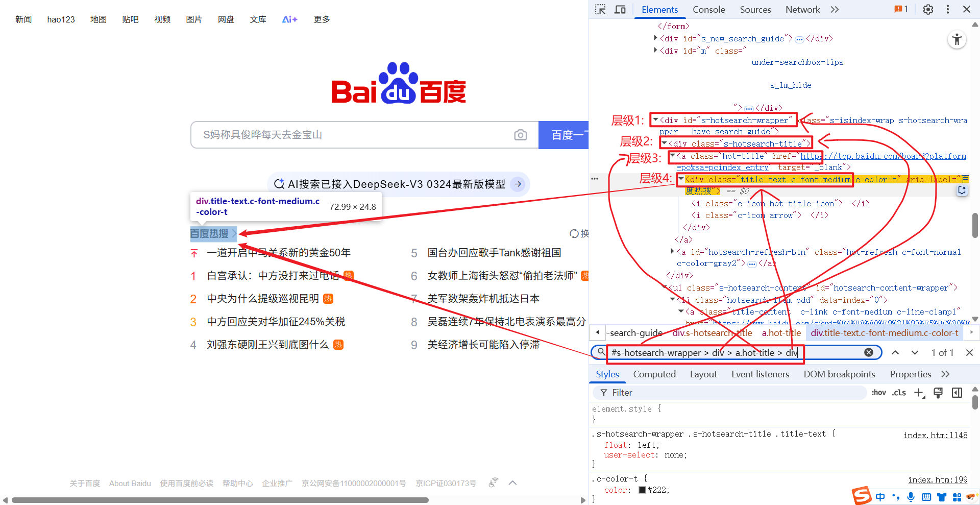This screenshot has width=980, height=505.
Task: Toggle :hov element state panel
Action: (x=879, y=392)
